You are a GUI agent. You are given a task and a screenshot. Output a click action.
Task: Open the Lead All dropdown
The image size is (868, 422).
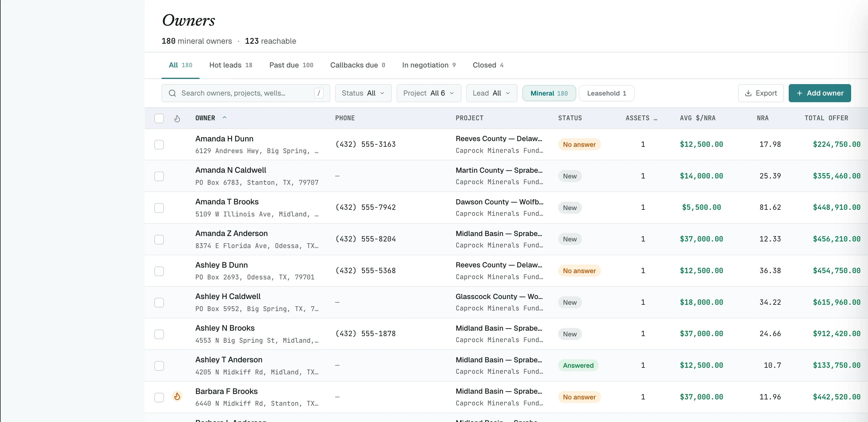click(x=491, y=93)
